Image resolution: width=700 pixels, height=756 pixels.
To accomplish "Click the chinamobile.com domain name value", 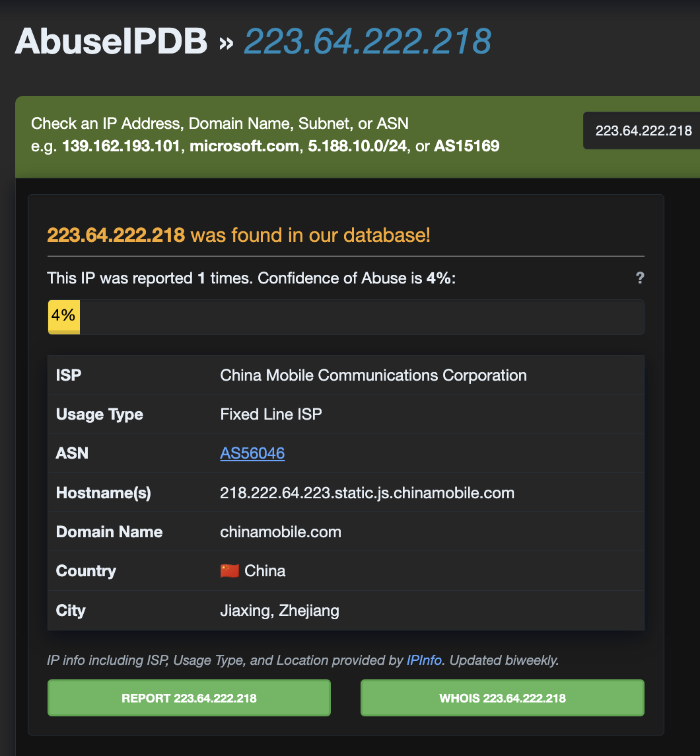I will [281, 532].
